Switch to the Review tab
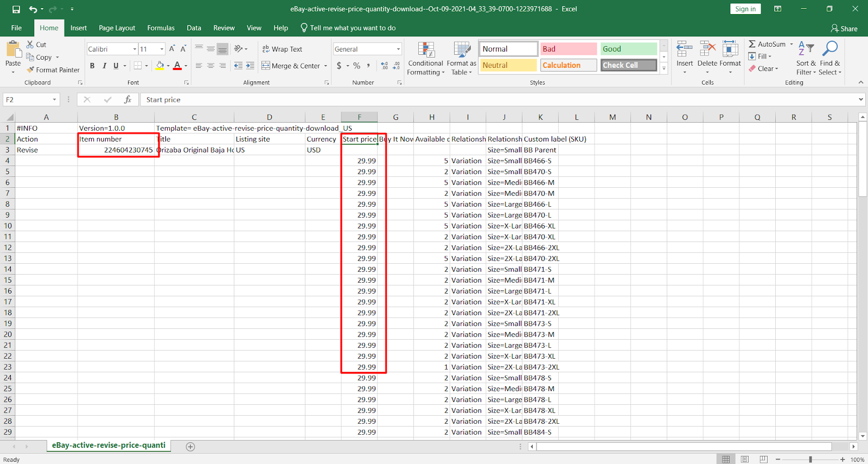This screenshot has height=464, width=868. (x=224, y=28)
